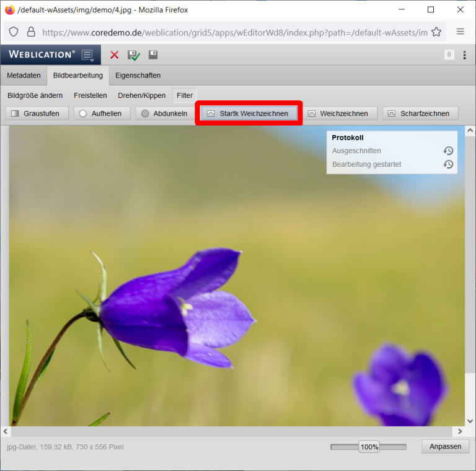Click save-and-close icon with green checkmark
This screenshot has height=471, width=476.
tap(134, 55)
